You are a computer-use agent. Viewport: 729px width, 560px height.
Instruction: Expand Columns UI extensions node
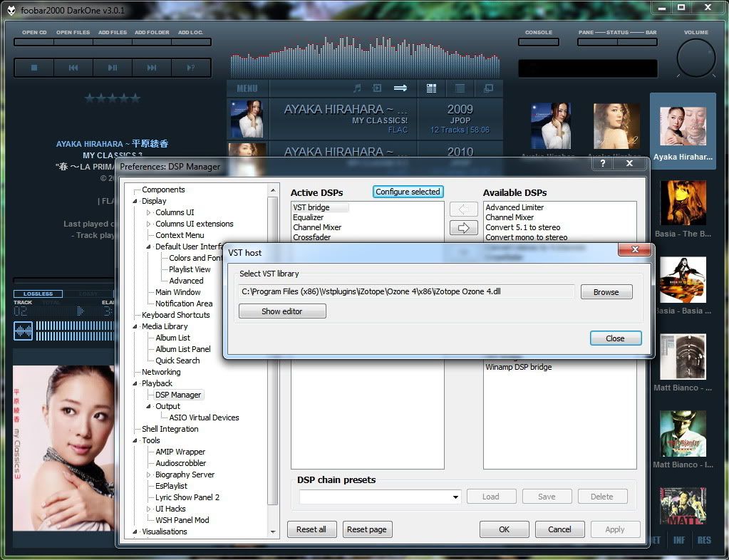pyautogui.click(x=148, y=224)
